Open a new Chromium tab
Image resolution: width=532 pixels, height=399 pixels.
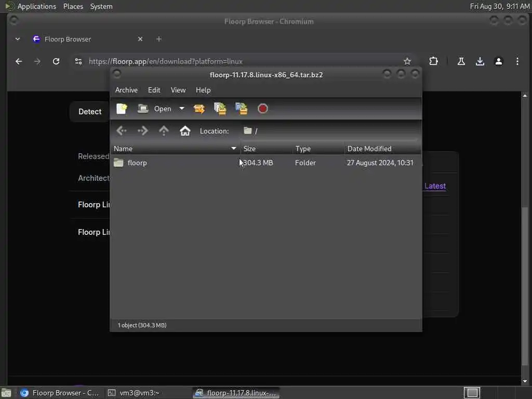click(x=159, y=39)
